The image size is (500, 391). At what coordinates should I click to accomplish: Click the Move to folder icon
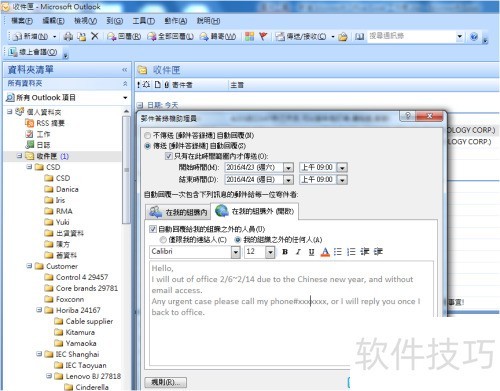(81, 36)
